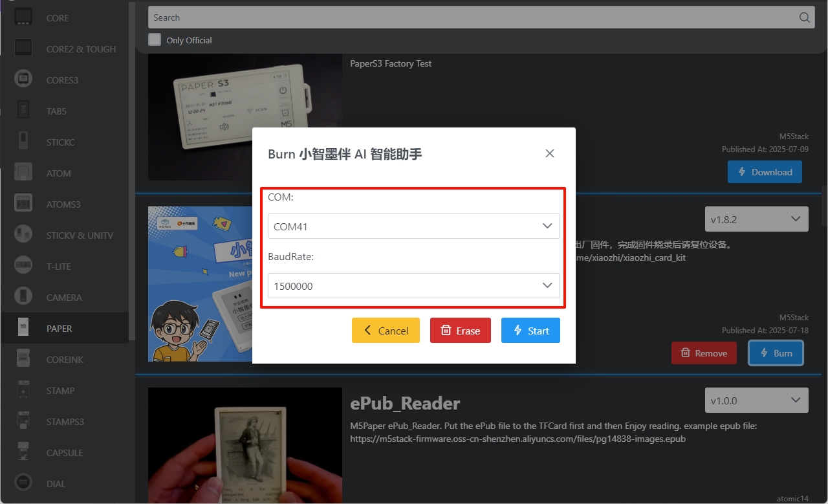The image size is (828, 504).
Task: Select the STICKC device icon
Action: (x=23, y=142)
